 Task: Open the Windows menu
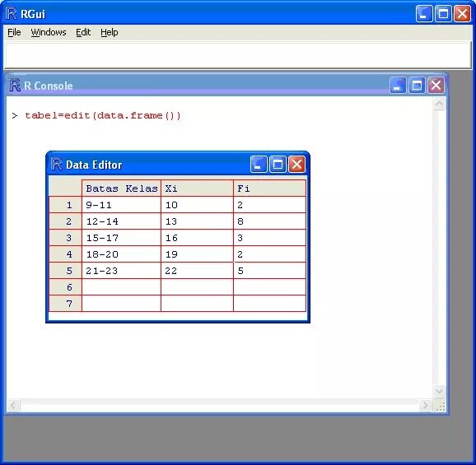point(49,32)
